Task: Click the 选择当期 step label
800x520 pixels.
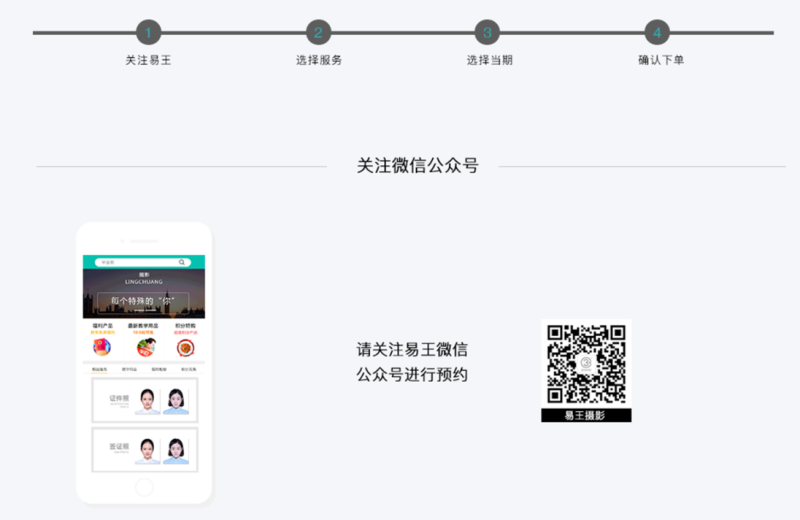Action: [x=489, y=60]
